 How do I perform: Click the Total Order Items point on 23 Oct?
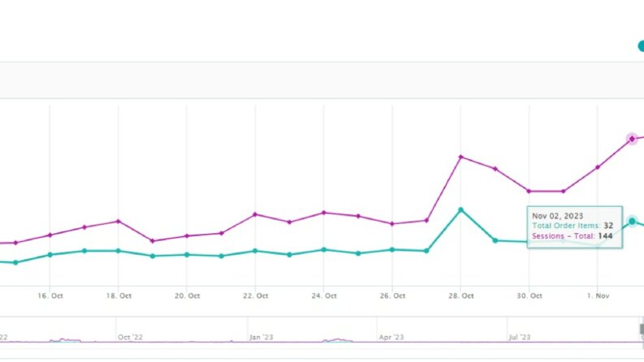pyautogui.click(x=290, y=255)
